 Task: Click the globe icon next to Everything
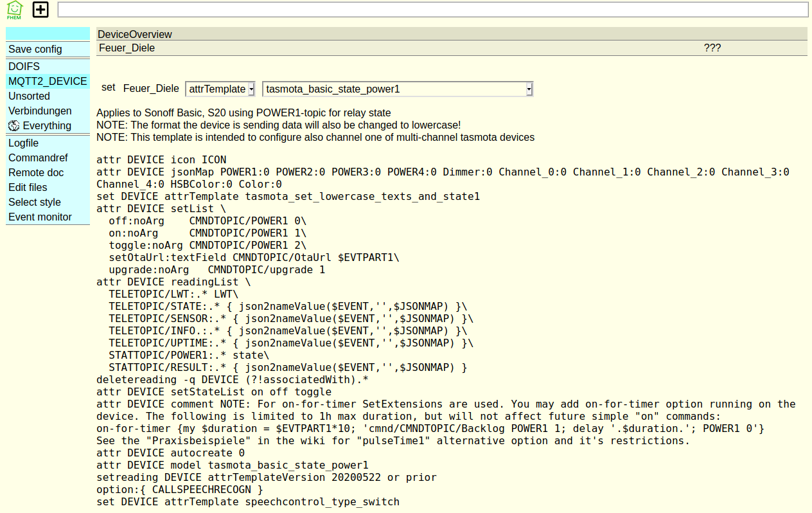[14, 125]
